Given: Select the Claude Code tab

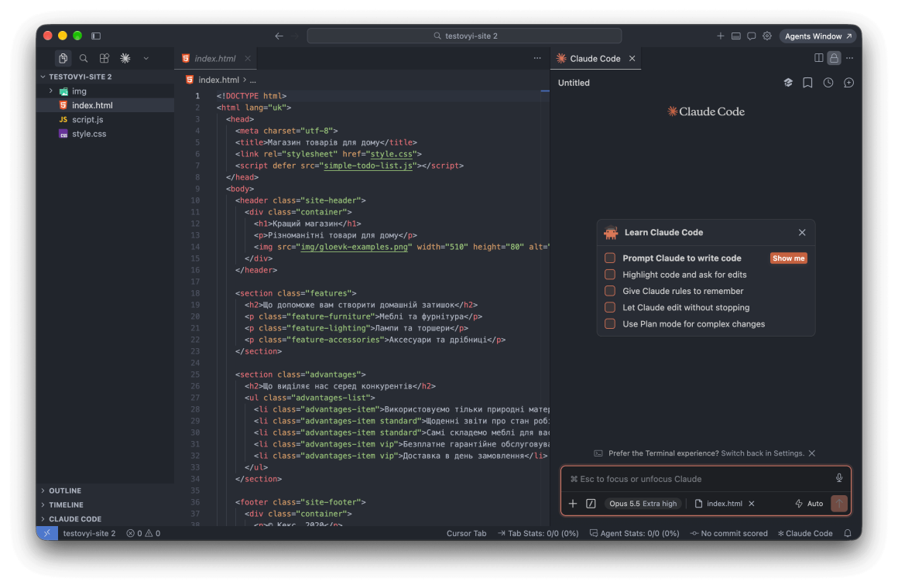Looking at the screenshot, I should tap(595, 58).
